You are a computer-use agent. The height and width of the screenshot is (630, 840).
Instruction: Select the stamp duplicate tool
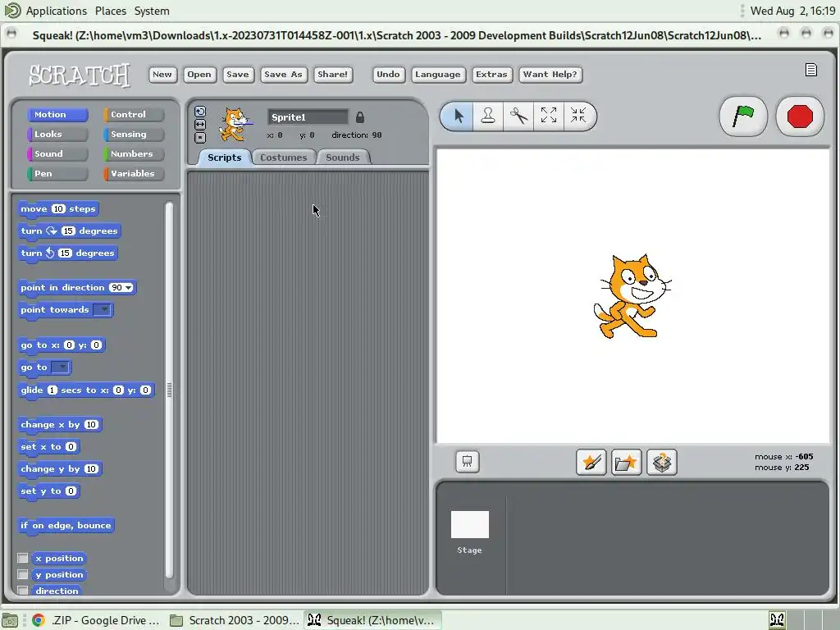(488, 116)
